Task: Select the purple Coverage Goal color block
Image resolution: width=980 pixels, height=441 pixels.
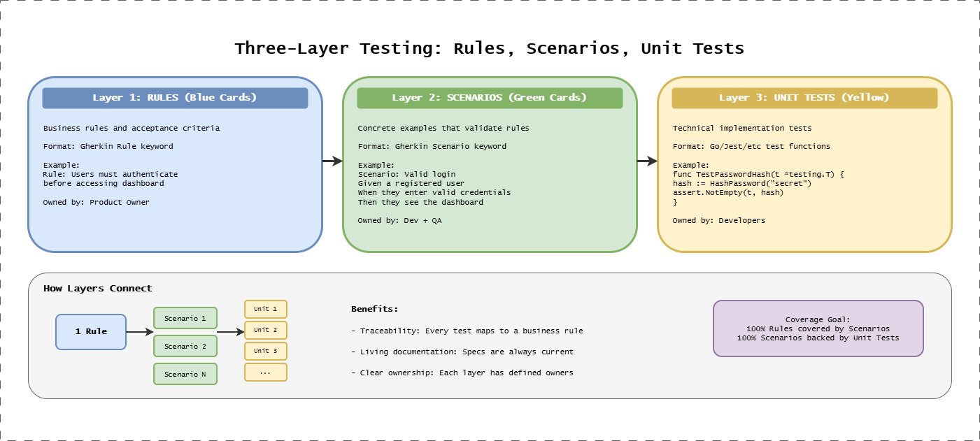Action: (818, 328)
